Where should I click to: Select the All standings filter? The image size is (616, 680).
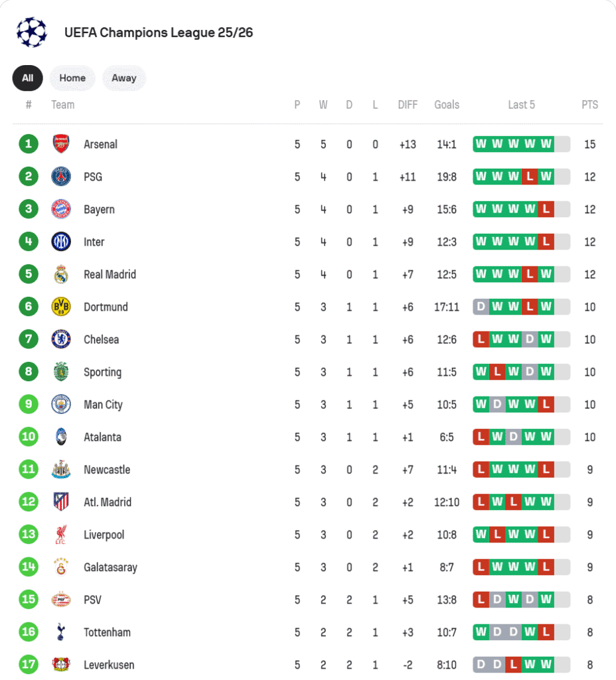pos(27,78)
